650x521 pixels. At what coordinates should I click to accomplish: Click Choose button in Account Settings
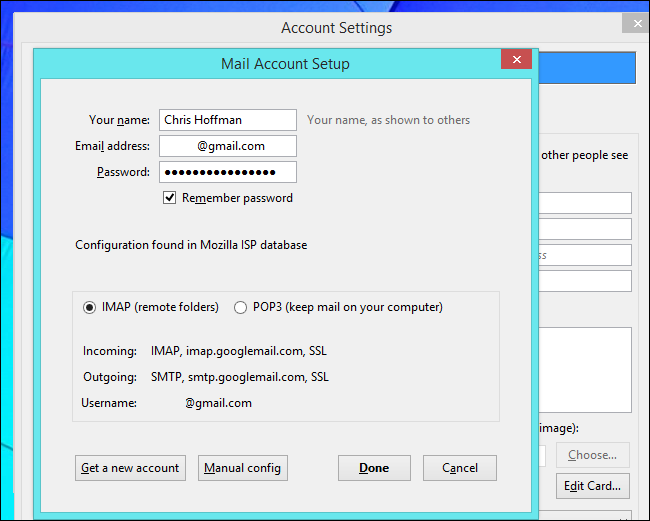click(592, 455)
